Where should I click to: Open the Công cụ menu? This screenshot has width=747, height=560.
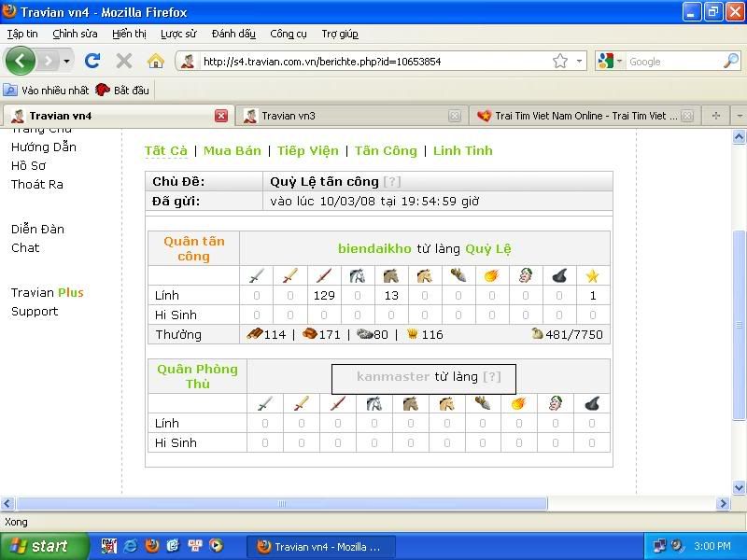[x=289, y=34]
